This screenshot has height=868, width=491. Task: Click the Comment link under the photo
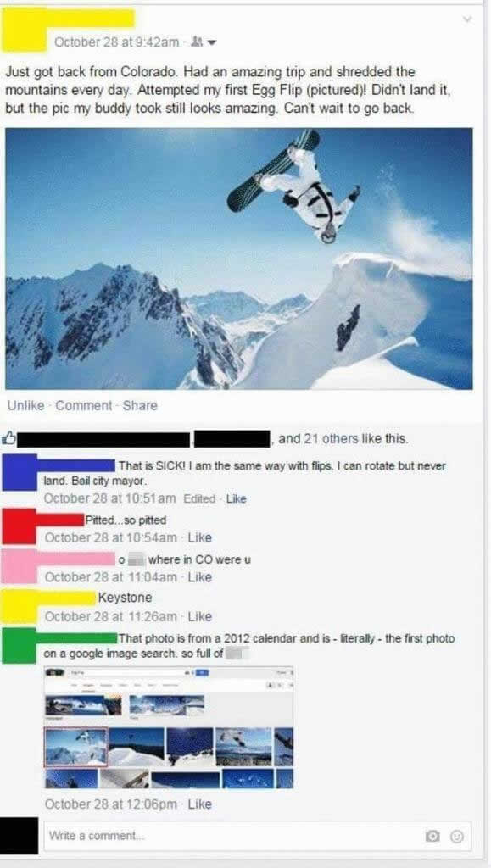coord(83,406)
